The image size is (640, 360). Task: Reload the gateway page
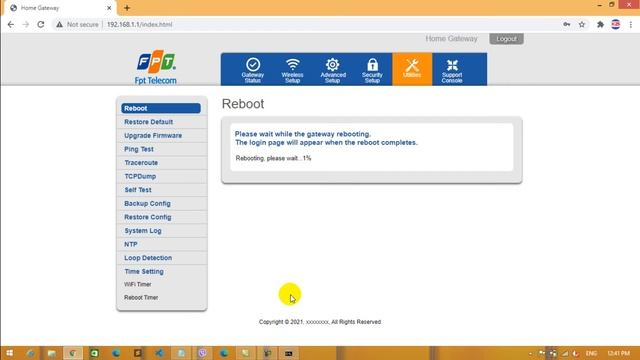(41, 24)
